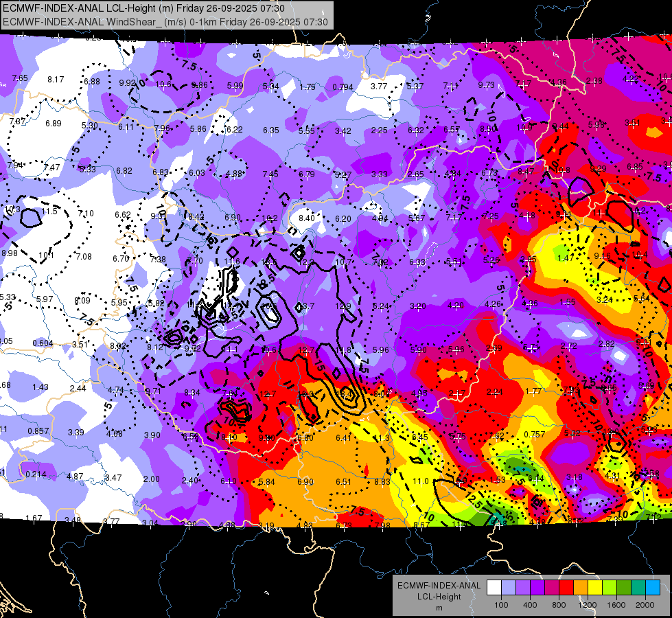This screenshot has height=618, width=672.
Task: Click the 1.75 shear value on the map
Action: [x=308, y=87]
